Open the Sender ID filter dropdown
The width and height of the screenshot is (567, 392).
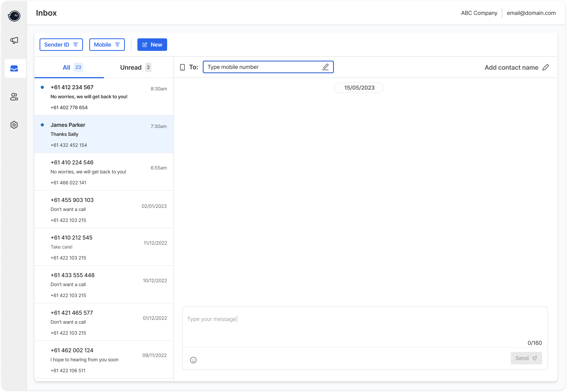[61, 45]
